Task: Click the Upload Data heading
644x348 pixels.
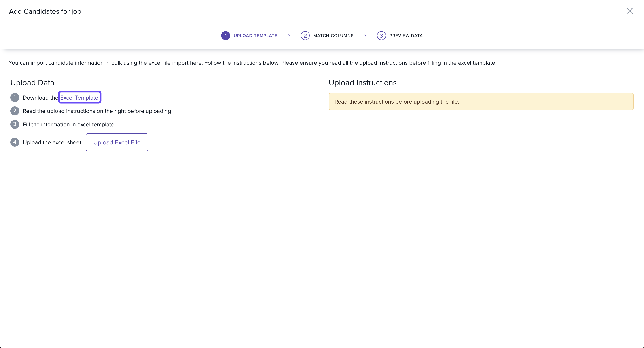Action: point(32,83)
